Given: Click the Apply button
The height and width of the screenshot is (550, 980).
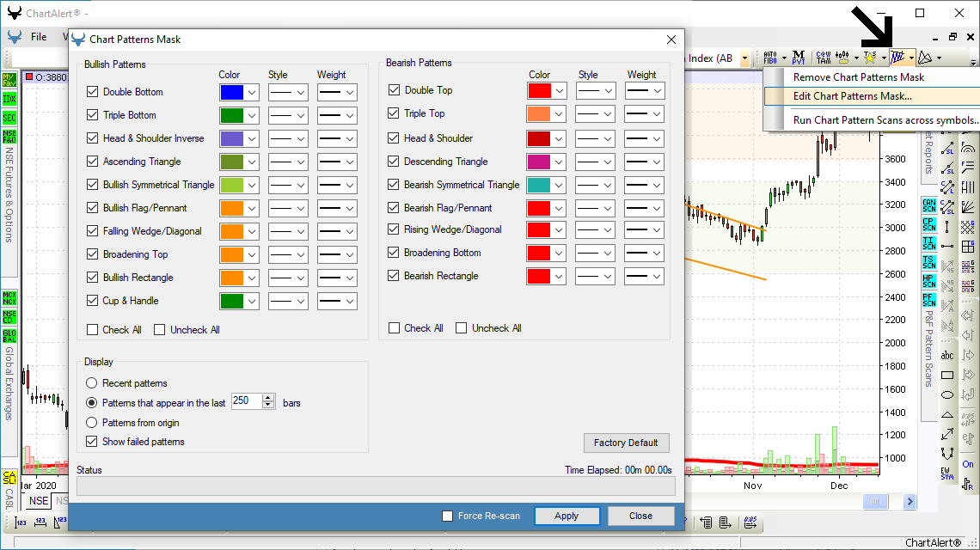Looking at the screenshot, I should (x=567, y=516).
